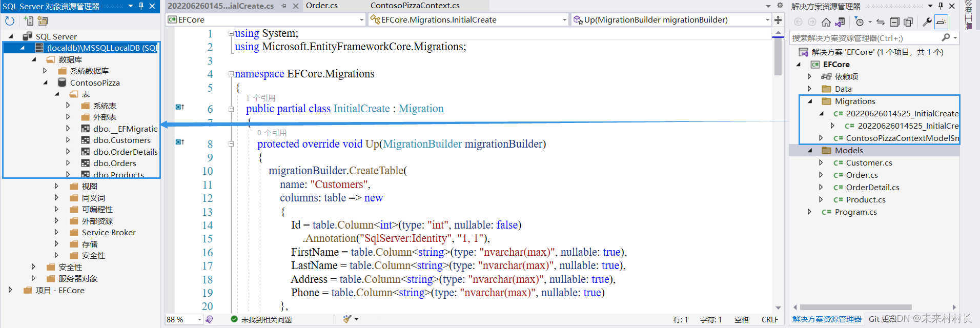Select the dbo.OrderDetails table
This screenshot has height=328, width=980.
125,152
